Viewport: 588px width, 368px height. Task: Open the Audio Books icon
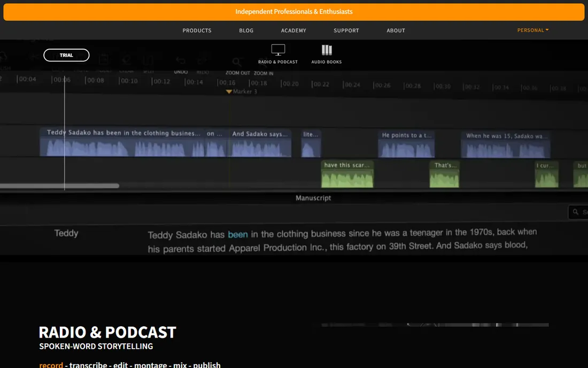point(327,50)
